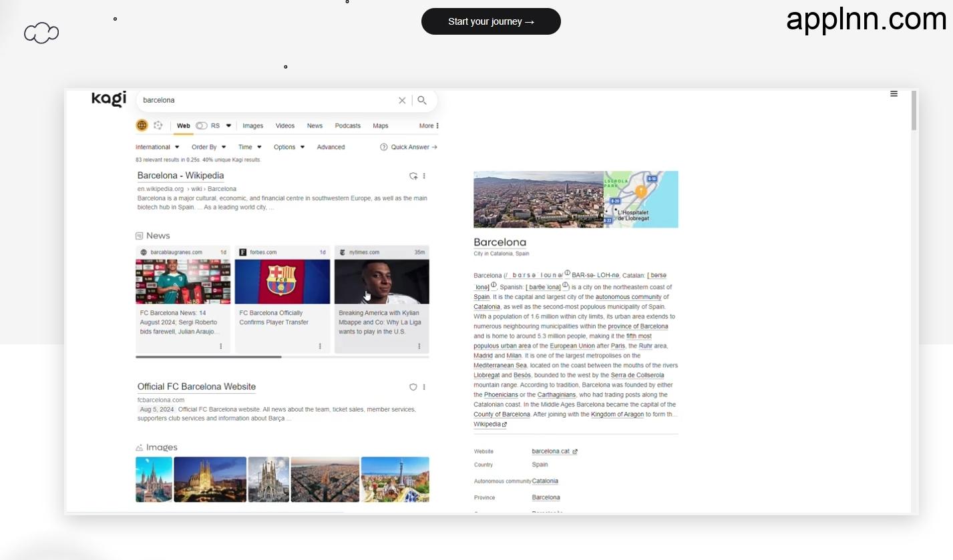Screen dimensions: 953x560
Task: Click the L'Hospitalet de Llobregat map thumbnail
Action: click(x=641, y=199)
